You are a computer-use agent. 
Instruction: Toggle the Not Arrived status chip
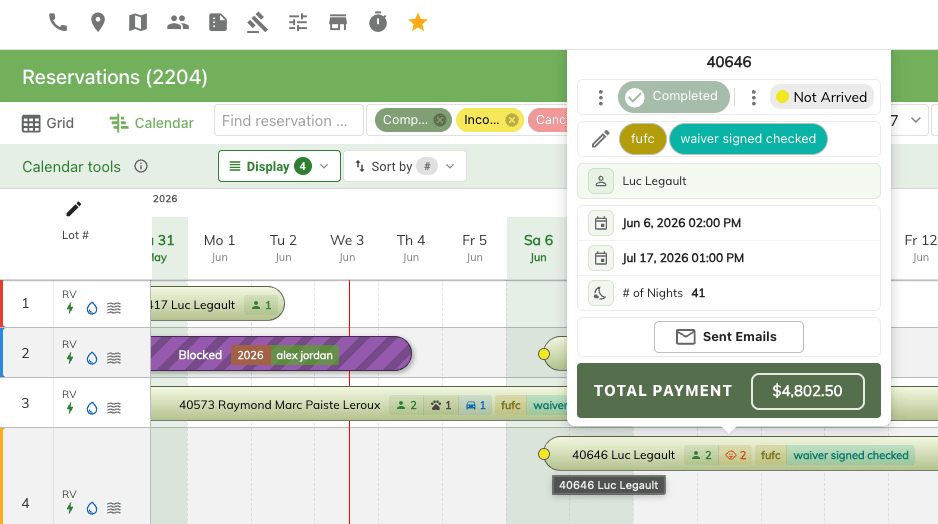[x=822, y=97]
